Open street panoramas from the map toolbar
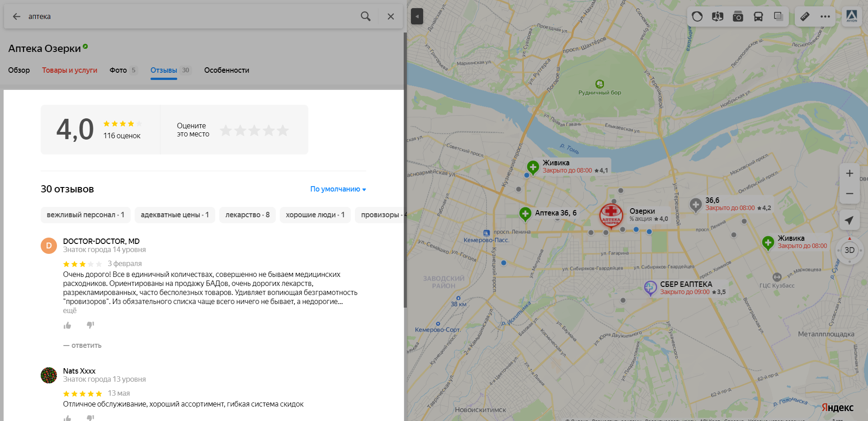Viewport: 868px width, 421px height. 717,17
